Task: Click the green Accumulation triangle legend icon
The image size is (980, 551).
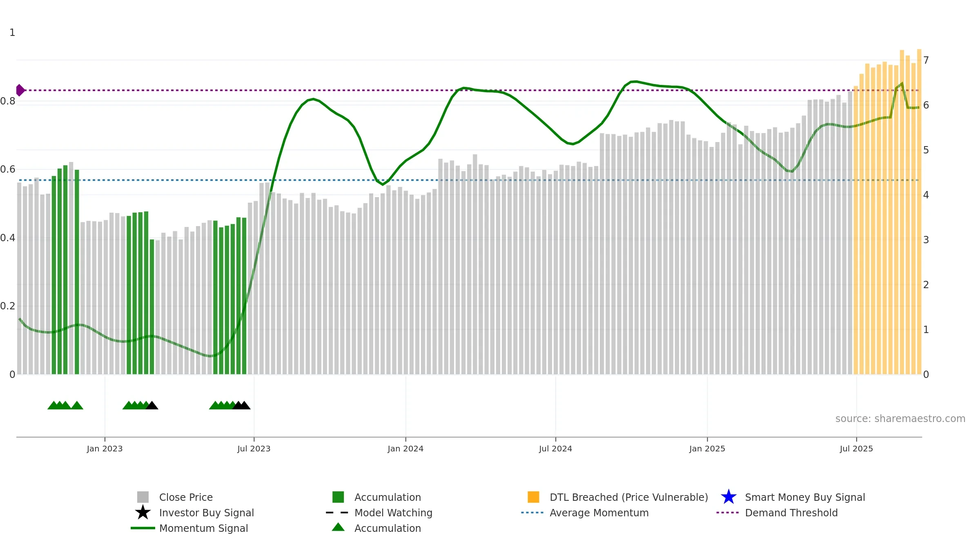Action: (338, 527)
